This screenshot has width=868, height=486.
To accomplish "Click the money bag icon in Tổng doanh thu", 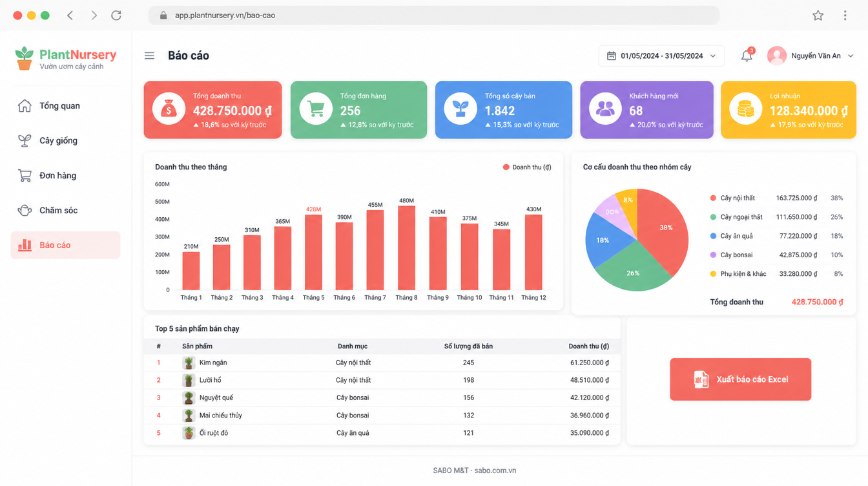I will (x=169, y=109).
